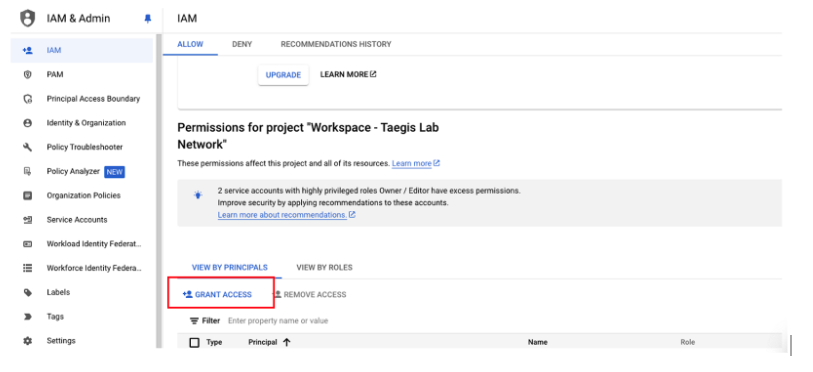Click the external-link icon beside LEARN MORE
Image resolution: width=813 pixels, height=372 pixels.
[373, 74]
